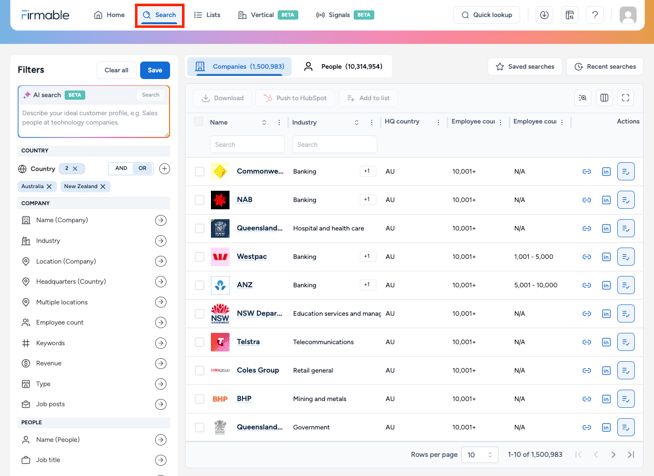Click link icon for Coles Group row
The width and height of the screenshot is (654, 476).
pos(586,370)
